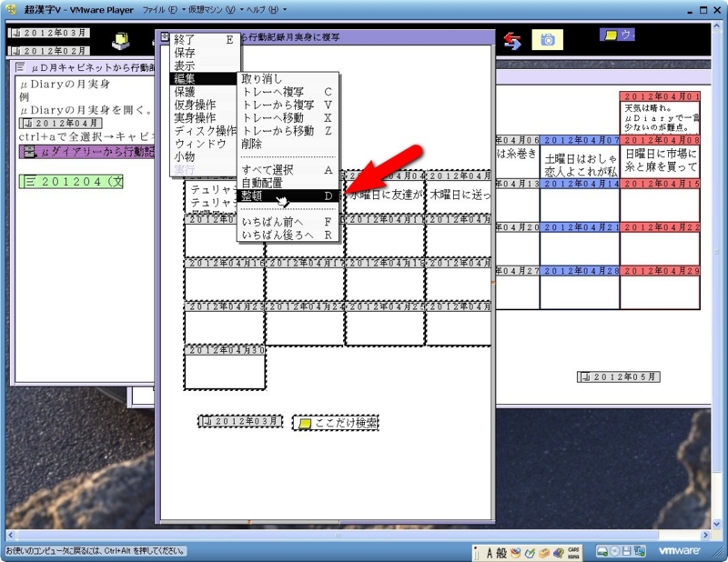This screenshot has width=728, height=562.
Task: Open the 表示 submenu
Action: 205,65
